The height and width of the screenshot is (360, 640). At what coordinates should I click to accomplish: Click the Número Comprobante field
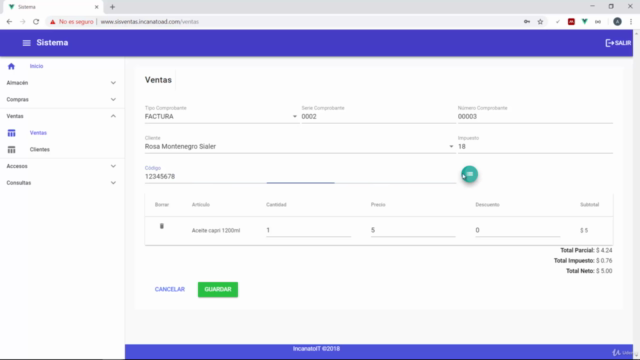[x=535, y=116]
